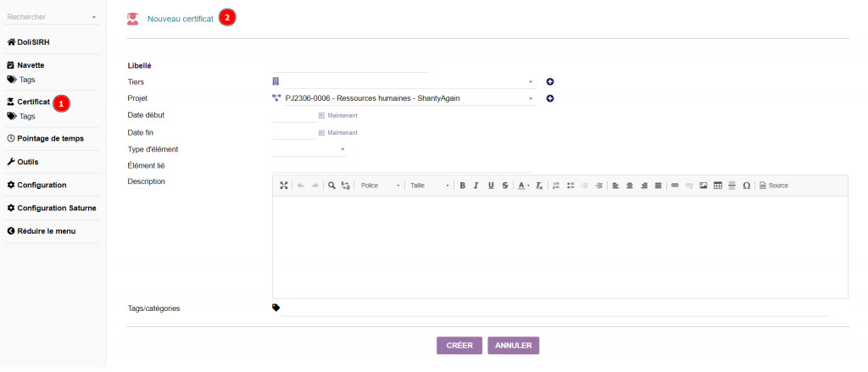Viewport: 868px width, 372px height.
Task: Toggle bold formatting
Action: [463, 186]
